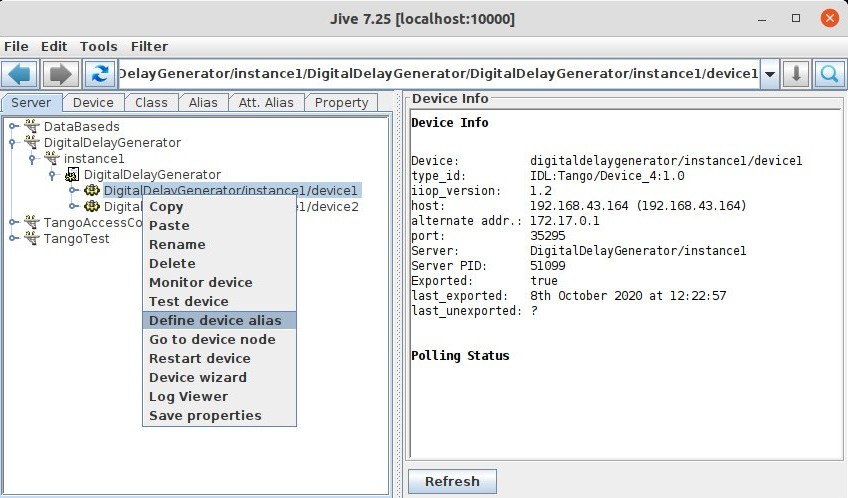Screen dimensions: 848x498
Task: Minimize the Jive window
Action: pos(762,19)
